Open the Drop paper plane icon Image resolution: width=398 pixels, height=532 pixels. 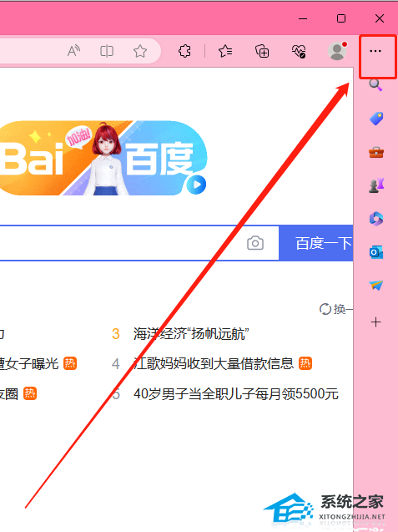(x=376, y=286)
